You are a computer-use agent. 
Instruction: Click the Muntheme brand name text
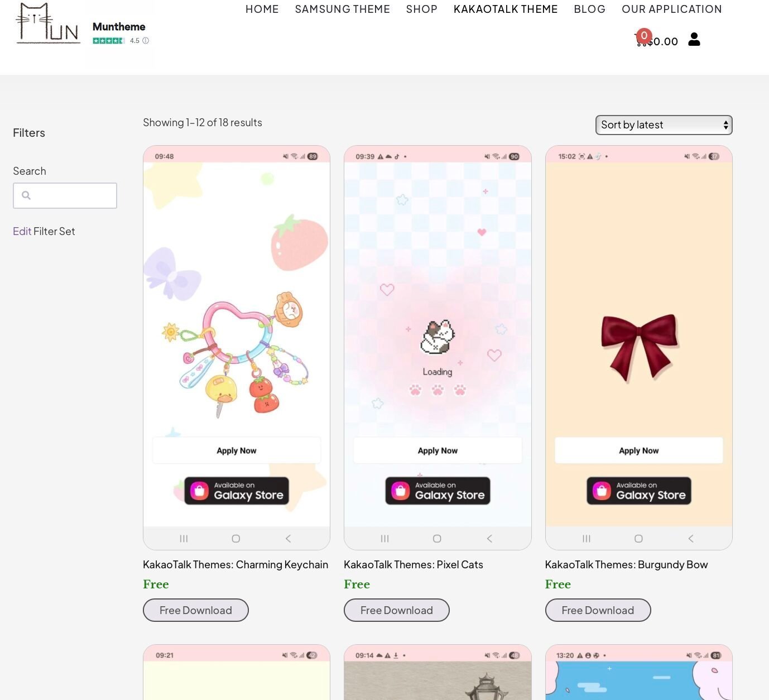click(x=119, y=26)
